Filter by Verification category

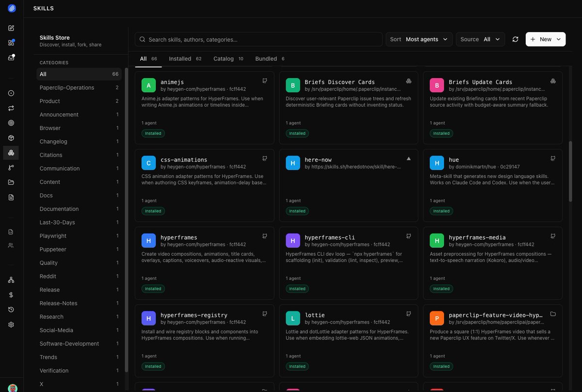[x=79, y=371]
